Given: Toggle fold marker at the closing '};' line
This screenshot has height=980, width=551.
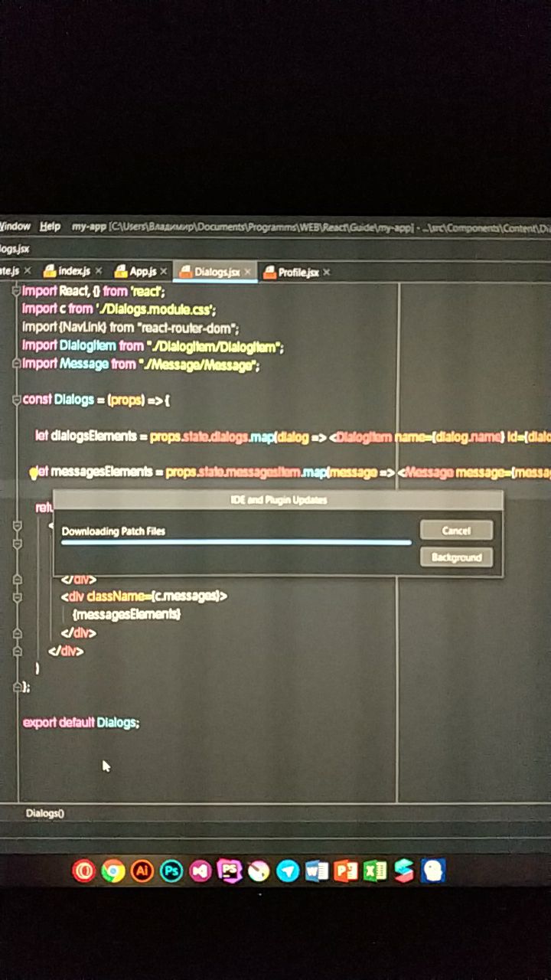Looking at the screenshot, I should (x=17, y=688).
